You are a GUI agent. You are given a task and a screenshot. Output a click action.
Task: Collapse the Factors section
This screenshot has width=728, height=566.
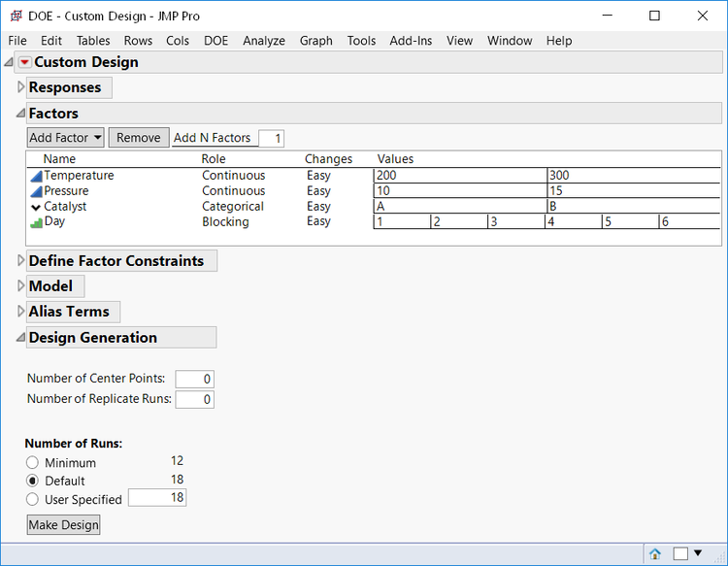point(20,113)
